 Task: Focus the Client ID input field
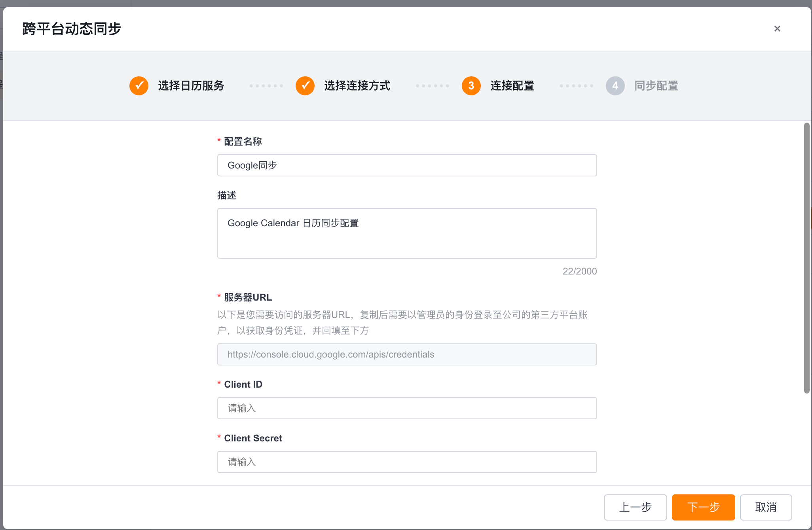click(407, 408)
